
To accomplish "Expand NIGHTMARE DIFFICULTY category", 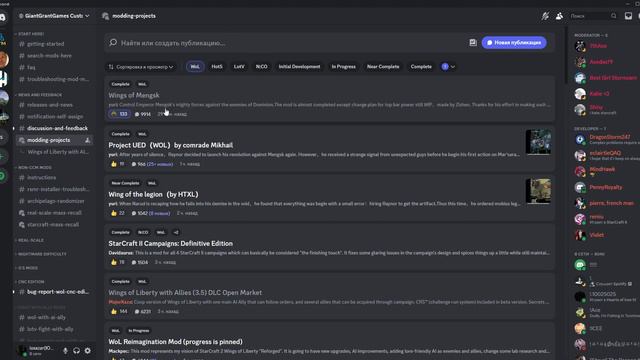I will pyautogui.click(x=41, y=254).
